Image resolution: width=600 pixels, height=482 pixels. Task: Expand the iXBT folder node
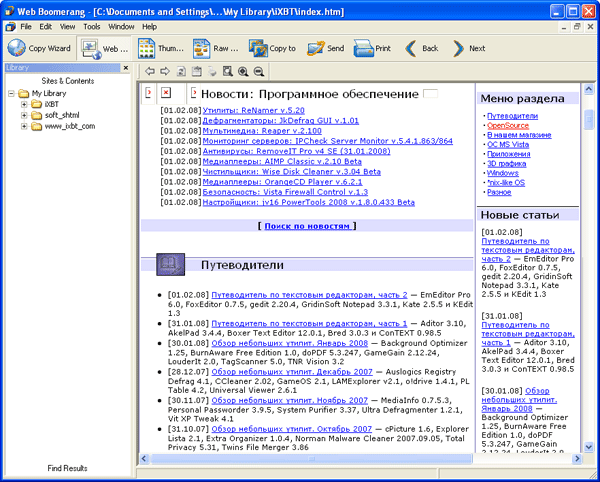click(25, 104)
